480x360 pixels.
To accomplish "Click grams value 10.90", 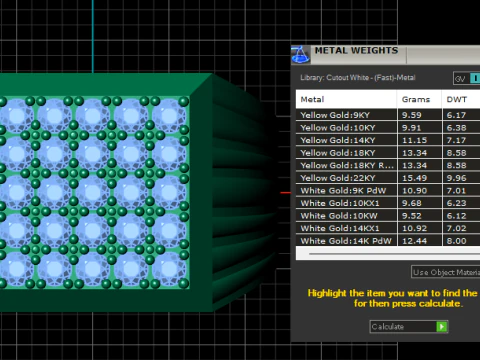I will [x=414, y=191].
